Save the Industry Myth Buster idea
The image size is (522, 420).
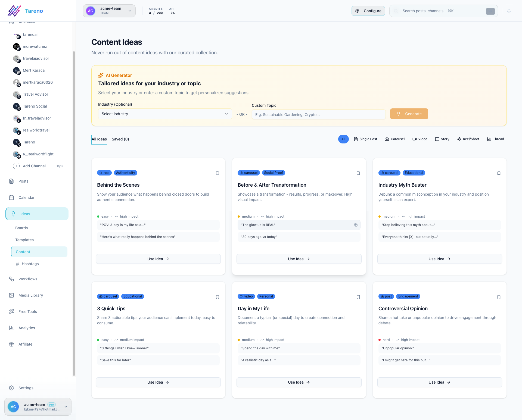499,173
